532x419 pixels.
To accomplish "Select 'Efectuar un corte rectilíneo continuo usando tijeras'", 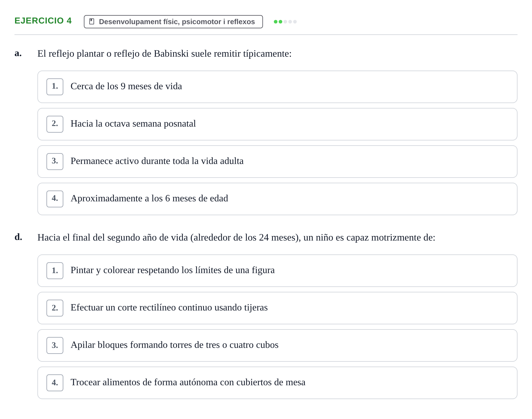I will (277, 308).
